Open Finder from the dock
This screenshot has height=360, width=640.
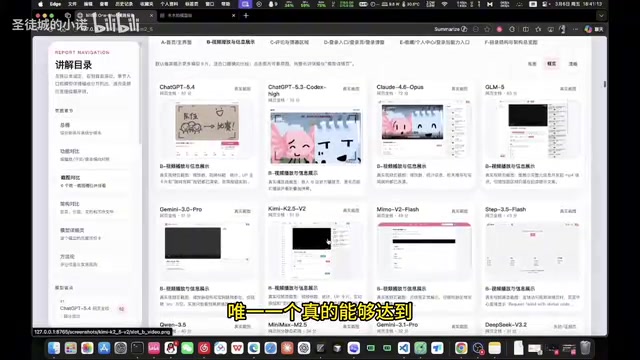click(x=54, y=348)
